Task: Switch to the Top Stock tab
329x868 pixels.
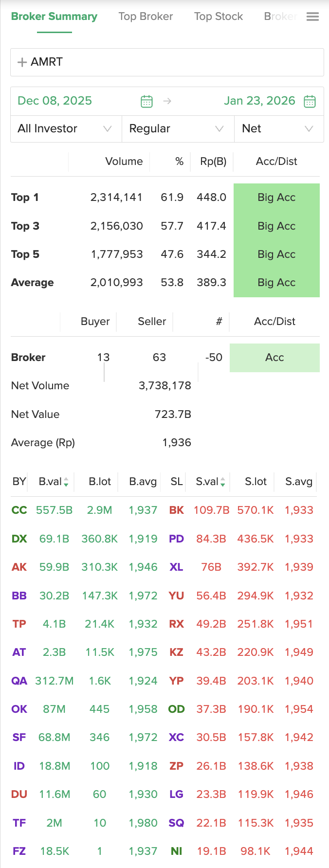Action: point(218,17)
